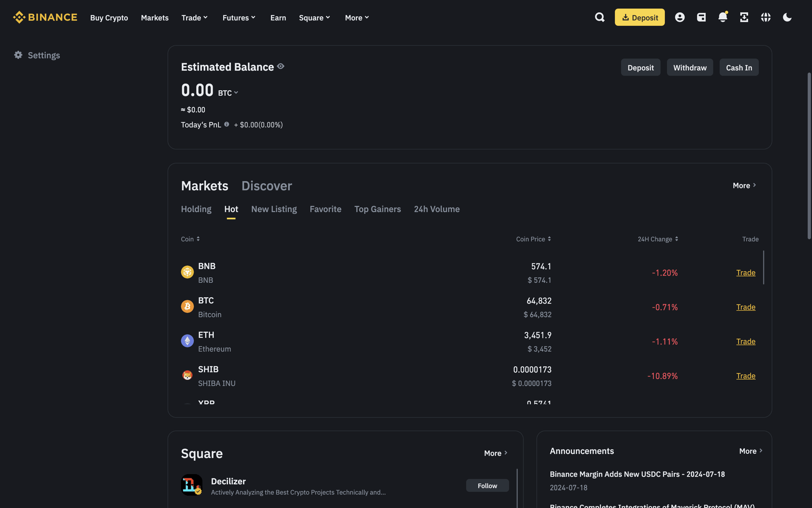Switch to the Discover tab
Image resolution: width=812 pixels, height=508 pixels.
coord(266,185)
